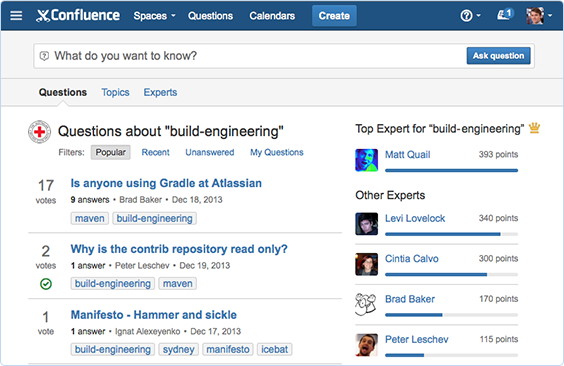
Task: Click Brad Baker's points progress bar
Action: pos(451,315)
